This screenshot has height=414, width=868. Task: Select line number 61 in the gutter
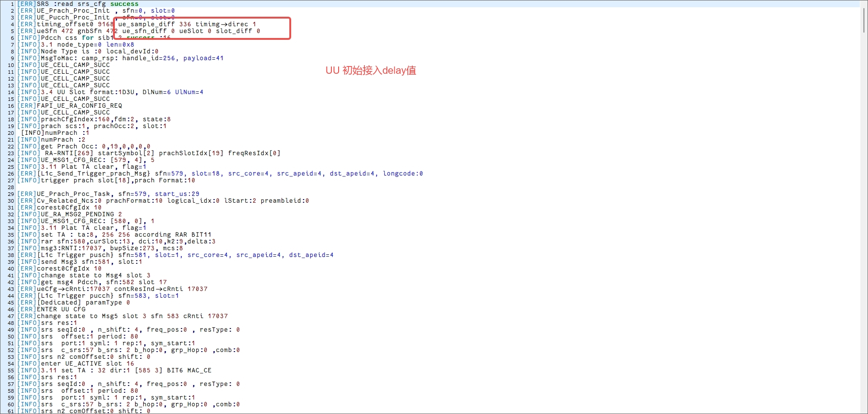pyautogui.click(x=11, y=411)
